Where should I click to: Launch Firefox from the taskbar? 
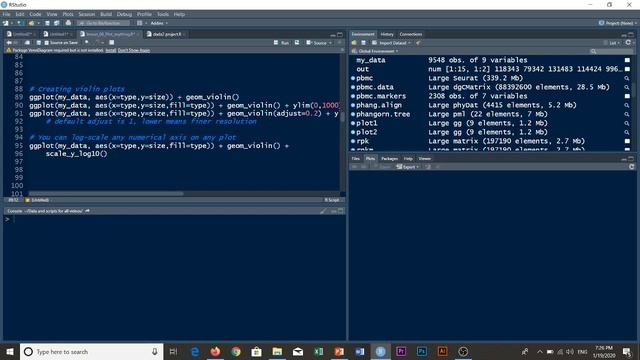tap(215, 351)
